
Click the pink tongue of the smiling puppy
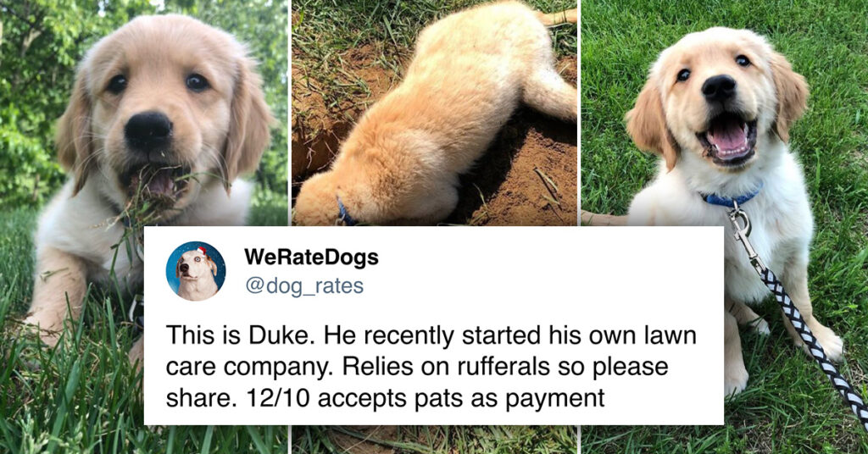click(727, 138)
